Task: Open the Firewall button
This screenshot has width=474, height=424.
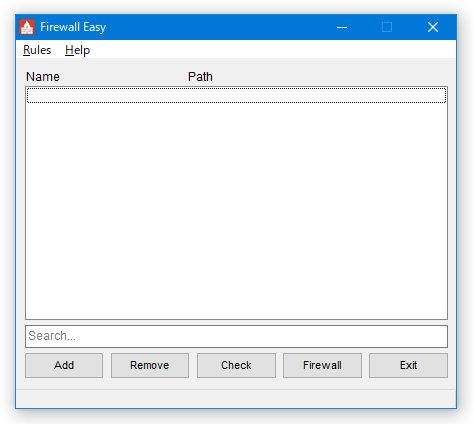Action: [x=322, y=365]
